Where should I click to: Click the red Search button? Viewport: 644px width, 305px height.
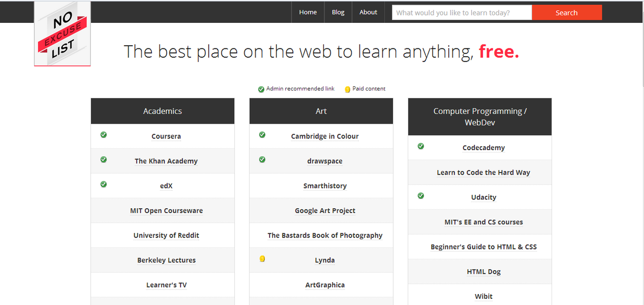coord(567,12)
